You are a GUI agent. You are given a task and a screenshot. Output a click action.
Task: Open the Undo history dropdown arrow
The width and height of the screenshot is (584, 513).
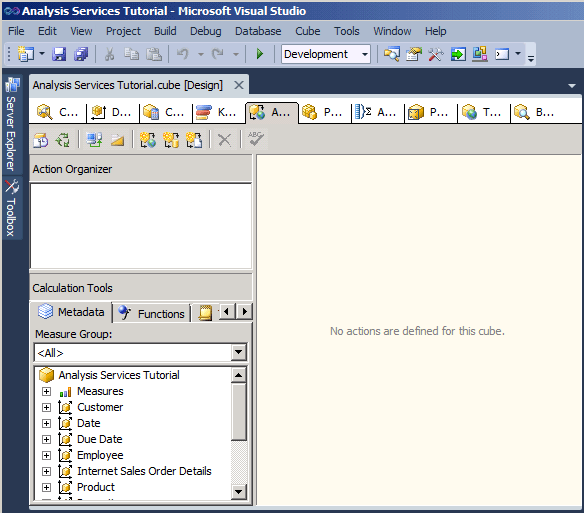click(200, 54)
